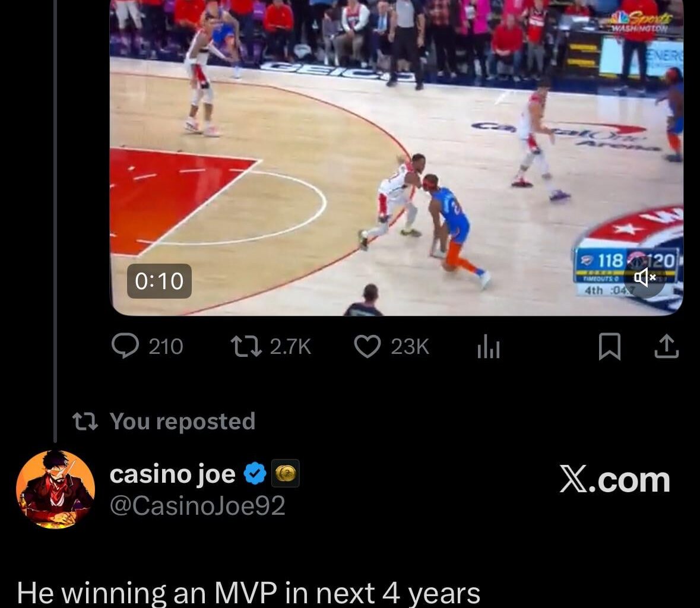View post analytics bar chart icon
700x608 pixels.
pos(489,347)
